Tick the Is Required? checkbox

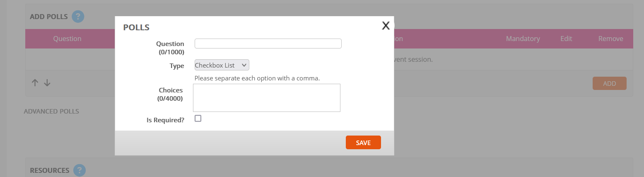tap(198, 119)
